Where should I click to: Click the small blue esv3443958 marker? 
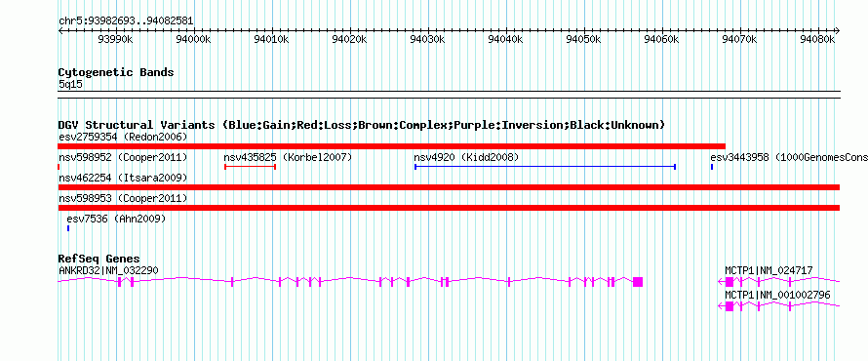[x=712, y=166]
